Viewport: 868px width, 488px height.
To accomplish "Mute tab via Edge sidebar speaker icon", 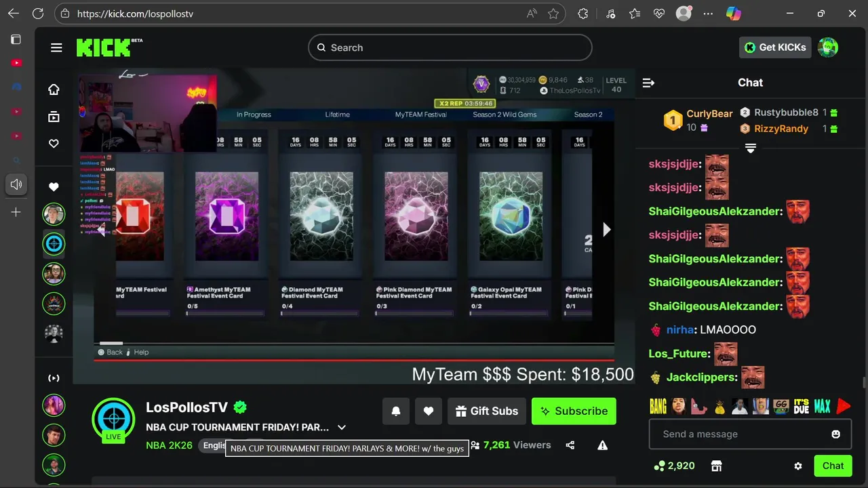I will (x=16, y=184).
